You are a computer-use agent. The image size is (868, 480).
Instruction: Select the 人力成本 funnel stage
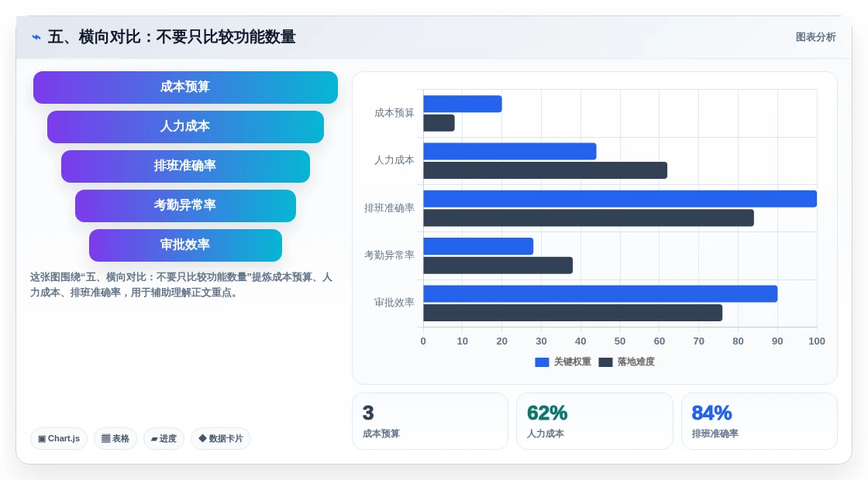[x=185, y=127]
